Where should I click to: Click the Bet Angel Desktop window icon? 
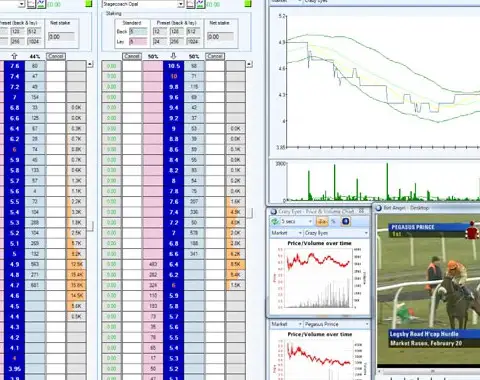379,208
